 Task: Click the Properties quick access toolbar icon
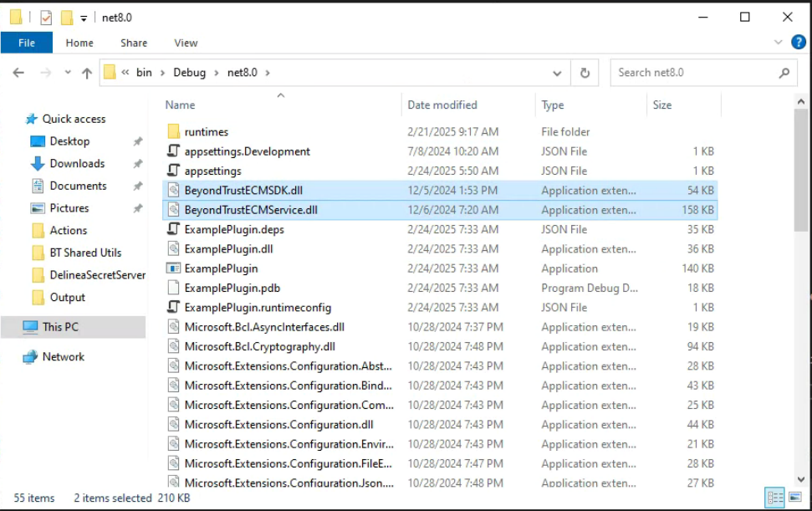[45, 18]
